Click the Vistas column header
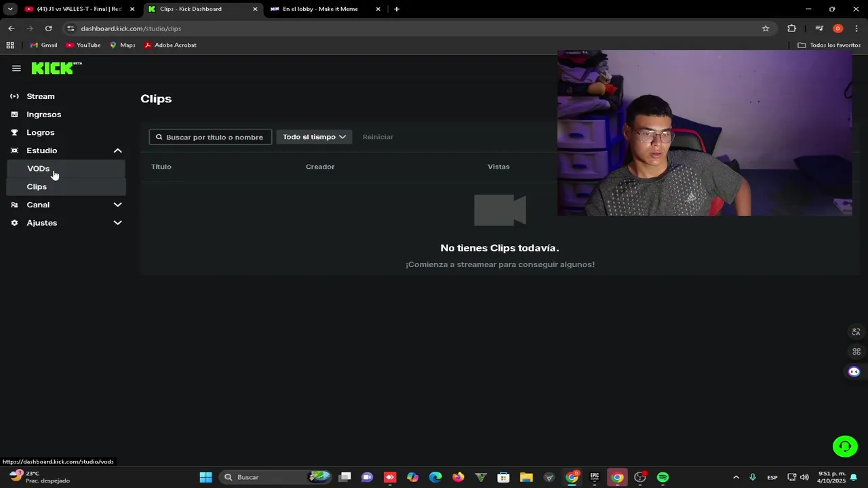This screenshot has width=868, height=488. coord(498,167)
